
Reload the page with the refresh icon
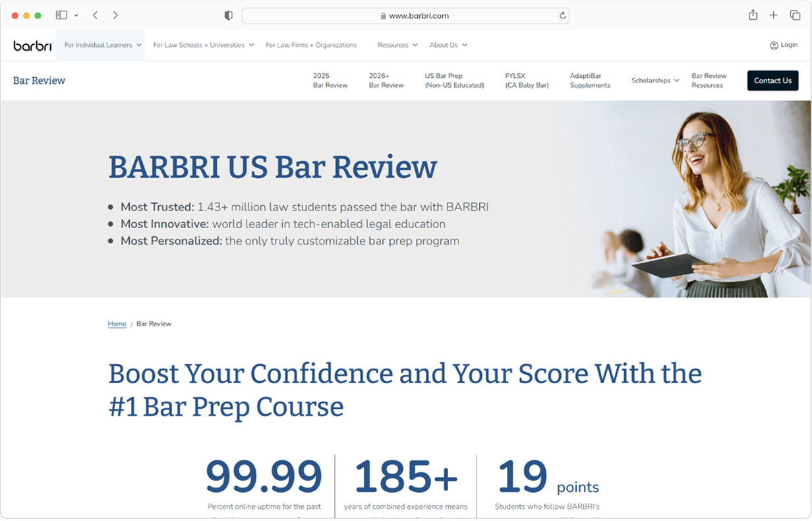[x=562, y=16]
